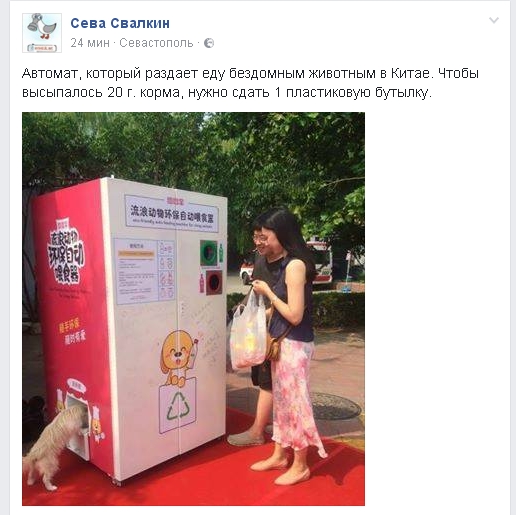
Task: Click the manhole cover on the pavement
Action: click(334, 406)
